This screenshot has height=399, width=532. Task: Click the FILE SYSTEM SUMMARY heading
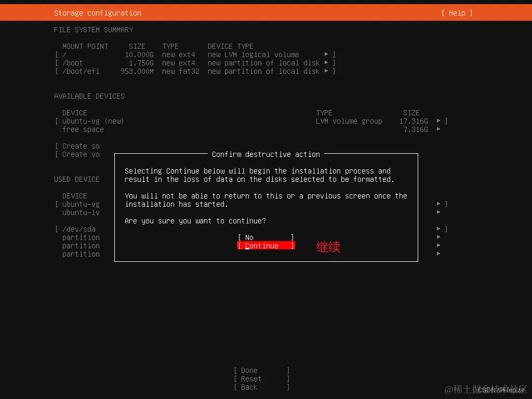click(x=94, y=30)
